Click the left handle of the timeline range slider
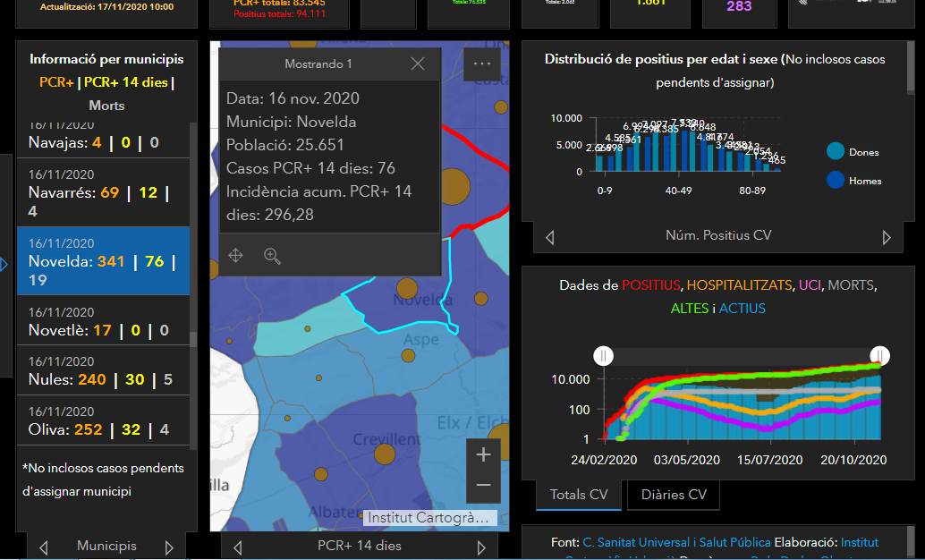This screenshot has width=925, height=560. pyautogui.click(x=603, y=356)
